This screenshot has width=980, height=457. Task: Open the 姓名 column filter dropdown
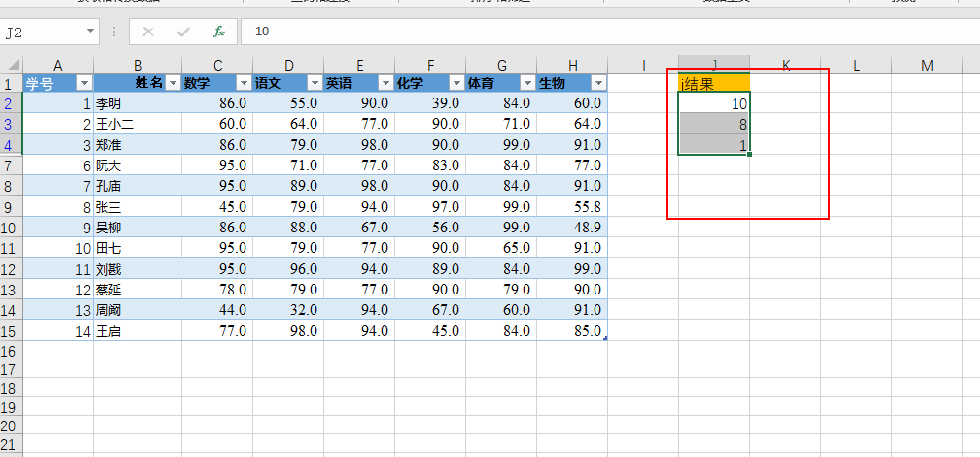[173, 83]
